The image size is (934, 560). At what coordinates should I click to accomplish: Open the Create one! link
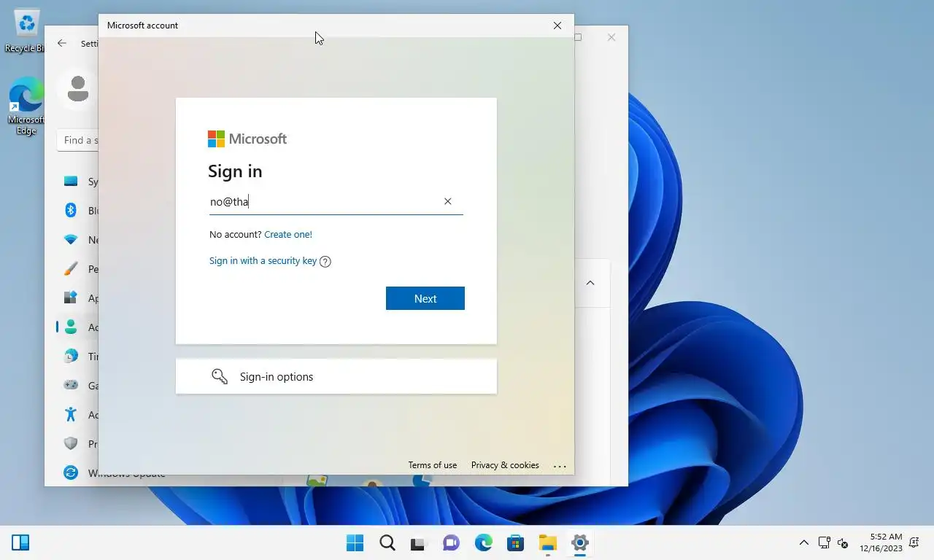(288, 234)
